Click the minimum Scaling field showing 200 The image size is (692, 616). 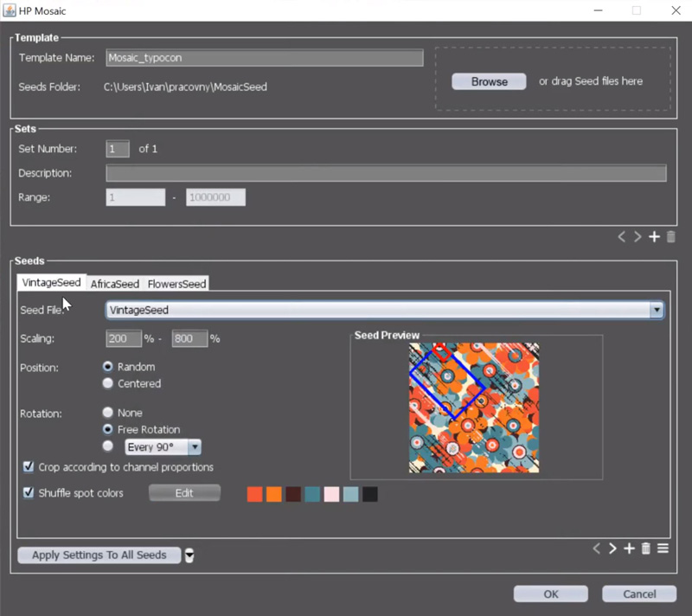pyautogui.click(x=124, y=338)
